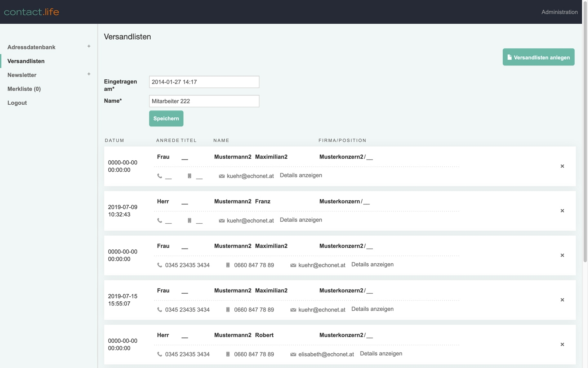Remove first Maximilian2 entry with X icon
Screen dimensions: 588x368
pos(562,166)
